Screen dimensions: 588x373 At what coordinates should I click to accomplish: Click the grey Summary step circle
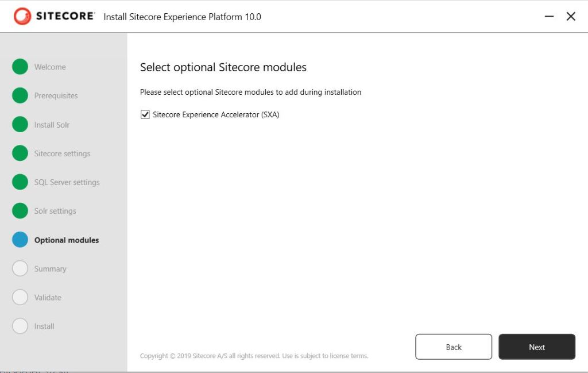coord(20,268)
